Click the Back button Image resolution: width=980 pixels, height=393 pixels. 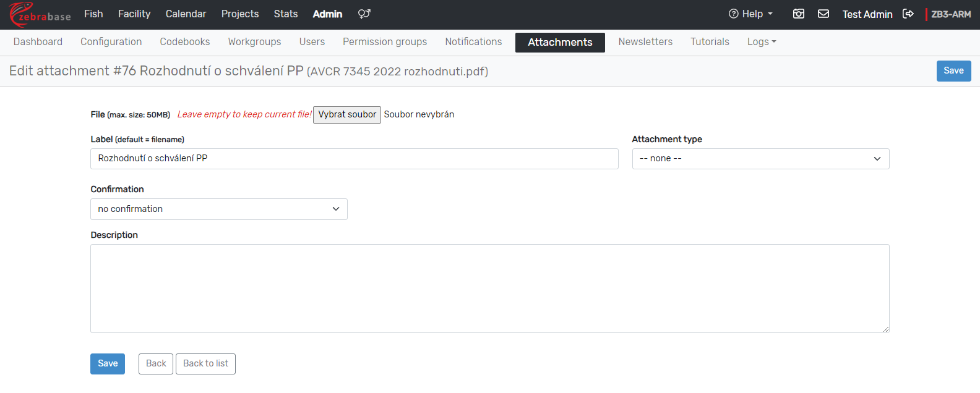coord(156,363)
